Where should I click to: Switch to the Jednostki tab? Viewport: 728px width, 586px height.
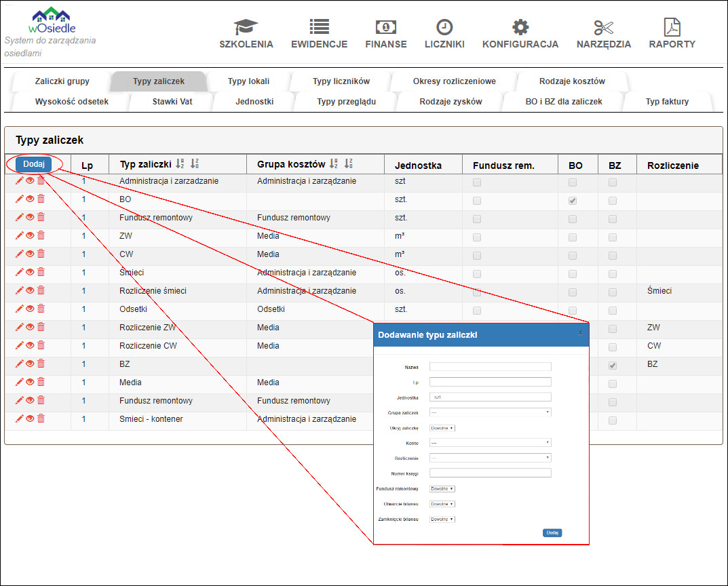coord(254,102)
